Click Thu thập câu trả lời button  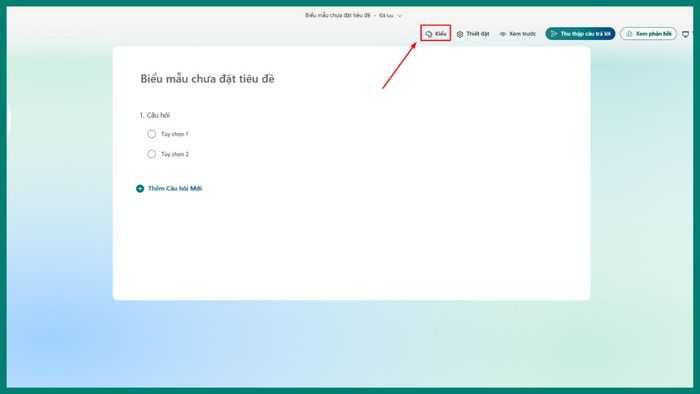coord(580,33)
